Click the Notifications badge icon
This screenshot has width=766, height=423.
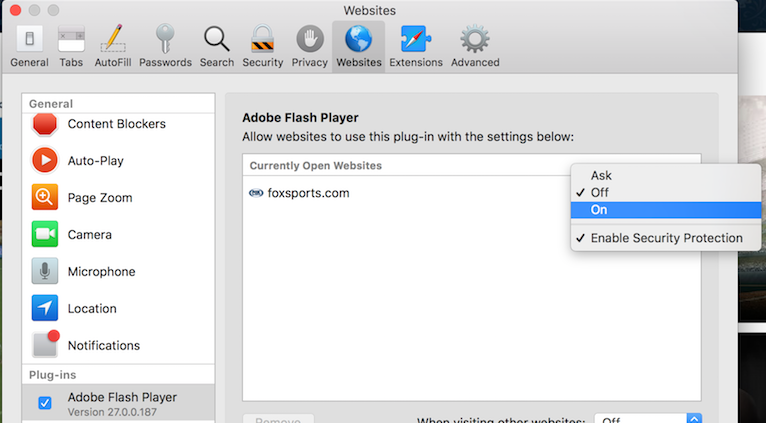(x=45, y=344)
